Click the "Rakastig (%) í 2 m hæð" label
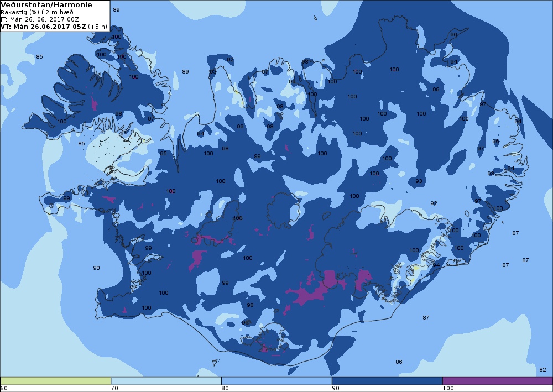Screen dimensions: 553x392 point(37,12)
